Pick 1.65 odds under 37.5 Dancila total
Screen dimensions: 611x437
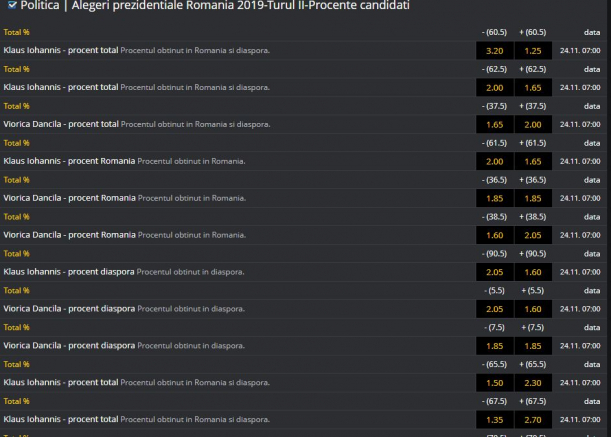(494, 124)
